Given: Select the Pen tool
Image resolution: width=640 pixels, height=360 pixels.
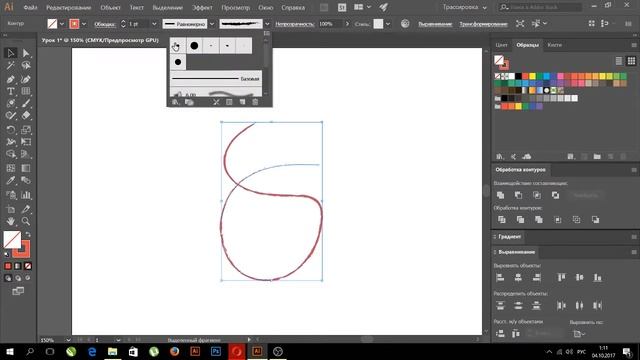Looking at the screenshot, I should pos(11,79).
